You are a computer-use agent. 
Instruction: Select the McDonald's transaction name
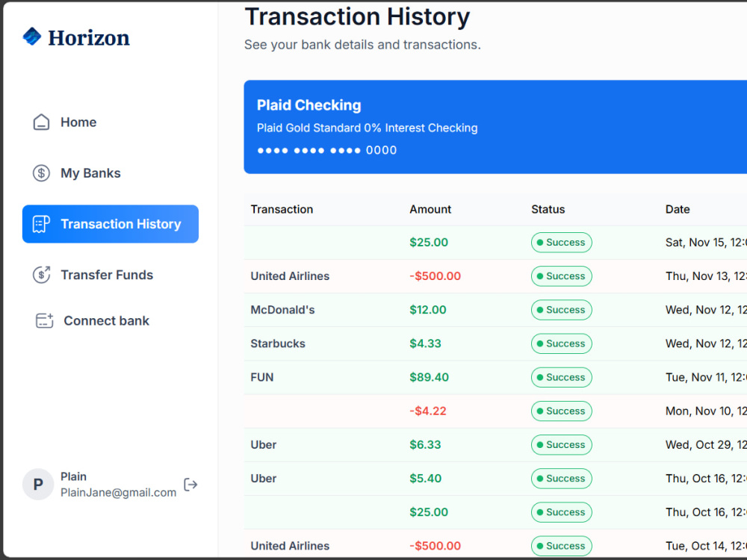pos(282,310)
